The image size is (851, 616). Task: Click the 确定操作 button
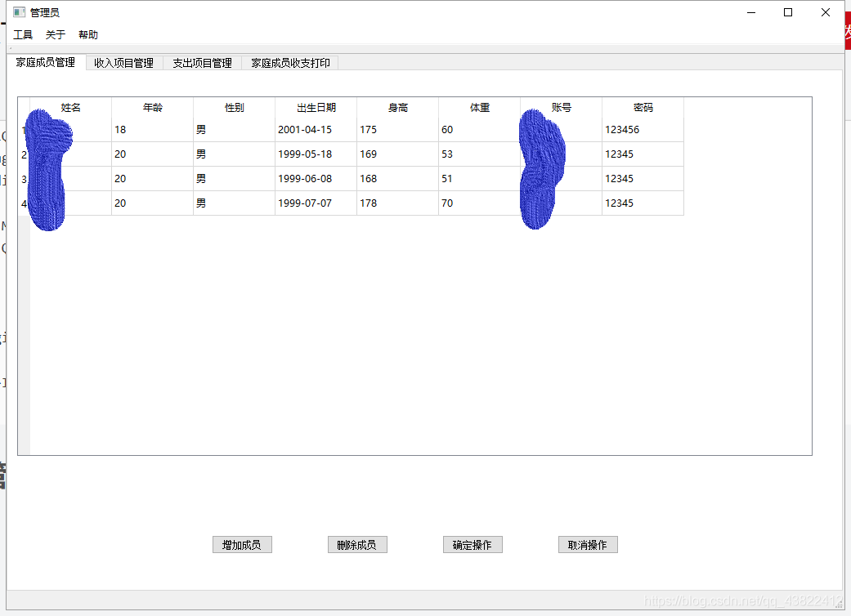pyautogui.click(x=473, y=544)
